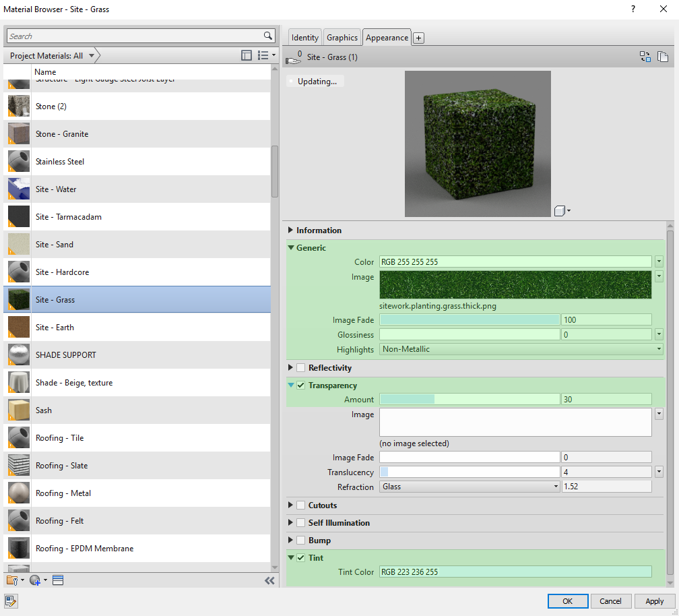Click the Tint Color swatch field

tap(515, 572)
